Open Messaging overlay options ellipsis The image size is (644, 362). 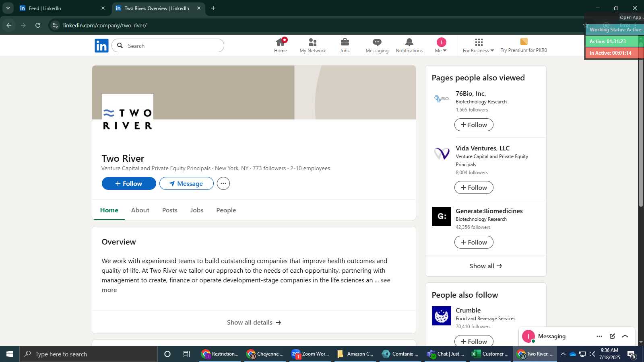pos(599,336)
